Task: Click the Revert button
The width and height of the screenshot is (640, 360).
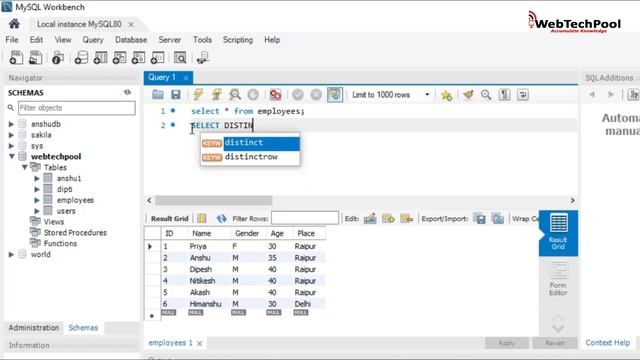Action: tap(555, 343)
